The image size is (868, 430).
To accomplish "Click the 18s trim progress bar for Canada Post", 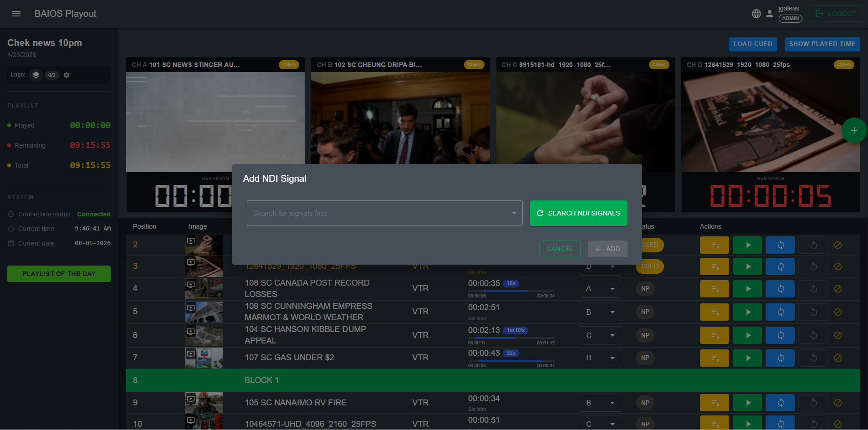I will 511,291.
